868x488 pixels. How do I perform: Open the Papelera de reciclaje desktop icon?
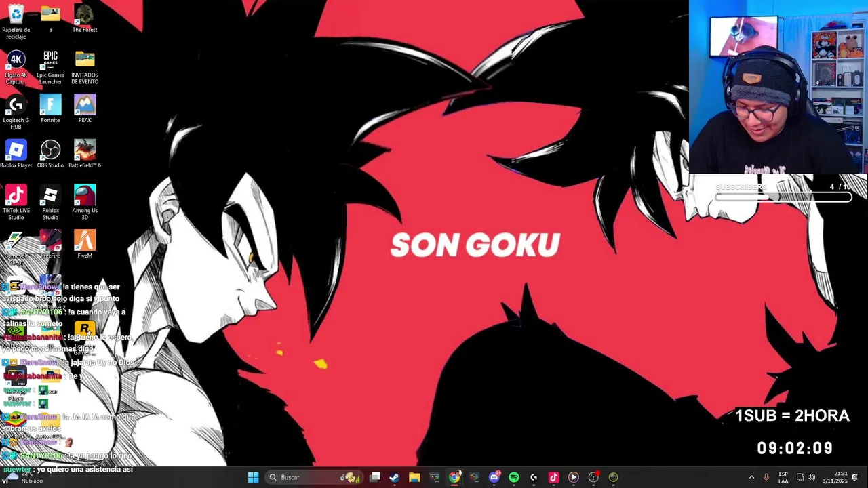(x=16, y=20)
